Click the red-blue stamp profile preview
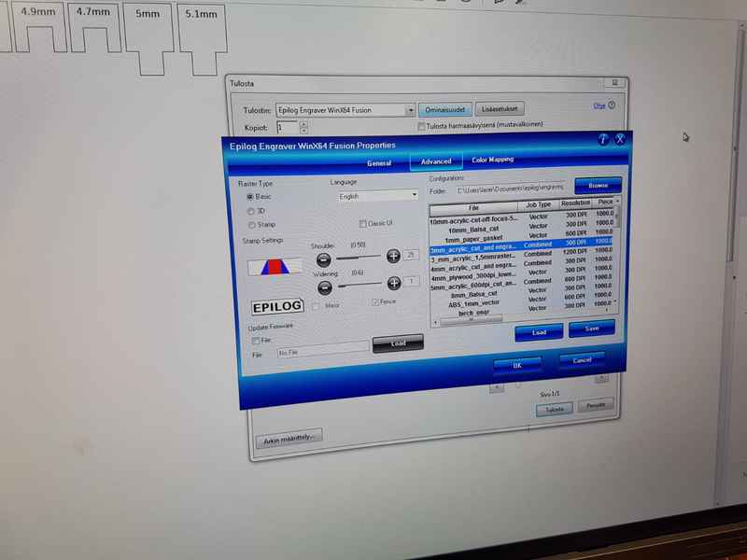Viewport: 747px width, 560px height. point(275,267)
